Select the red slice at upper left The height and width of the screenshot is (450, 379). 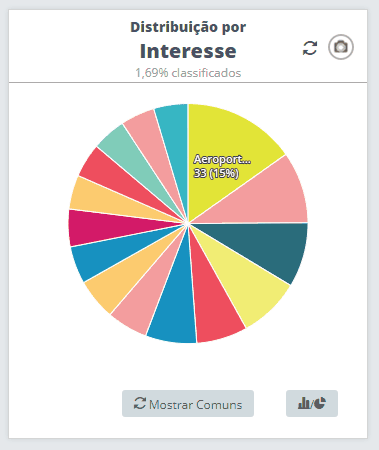click(110, 173)
